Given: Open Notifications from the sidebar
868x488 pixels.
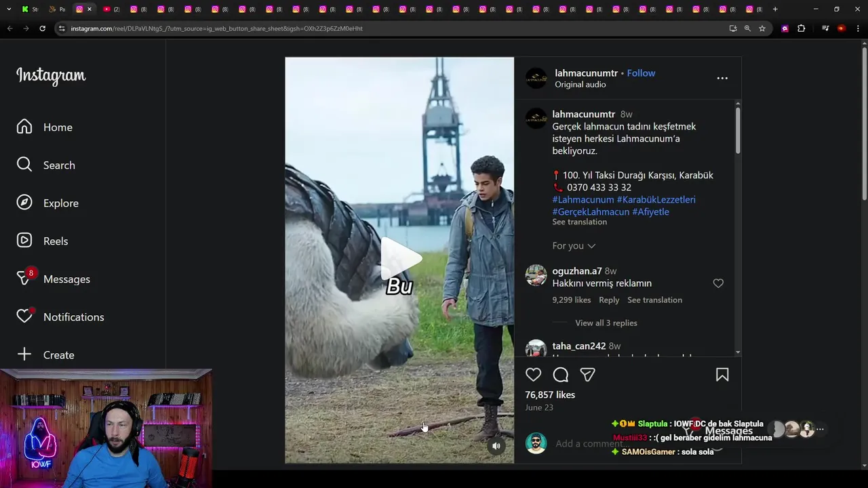Looking at the screenshot, I should (60, 317).
